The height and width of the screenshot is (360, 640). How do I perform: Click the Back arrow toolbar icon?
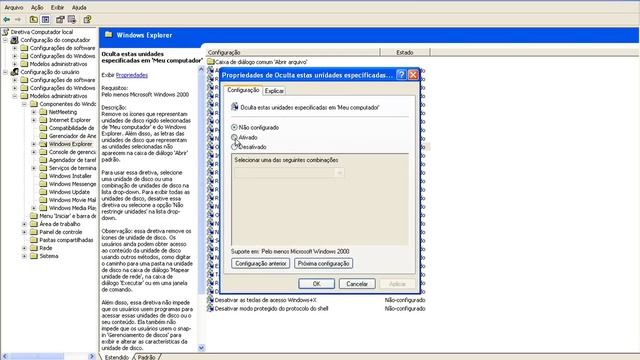click(7, 19)
